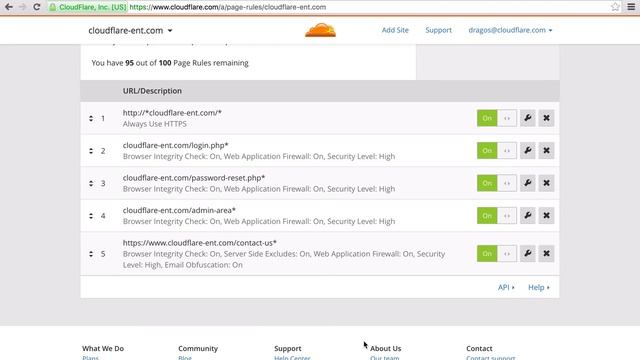Edit contact-us rule with wrench icon
640x360 pixels.
tap(527, 253)
